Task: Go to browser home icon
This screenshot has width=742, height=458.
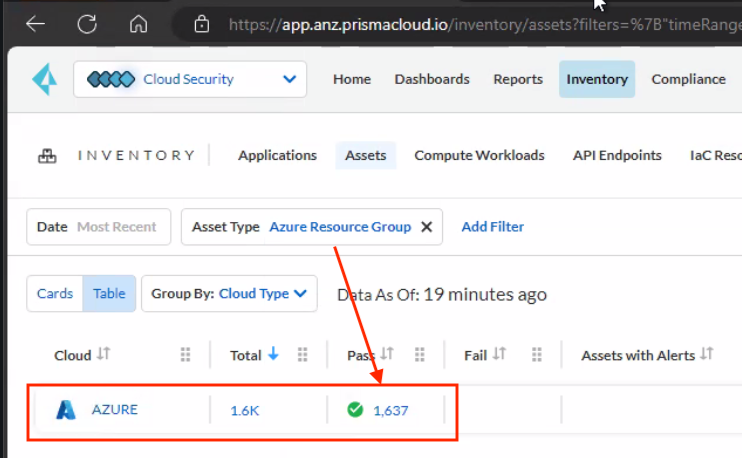Action: [139, 23]
